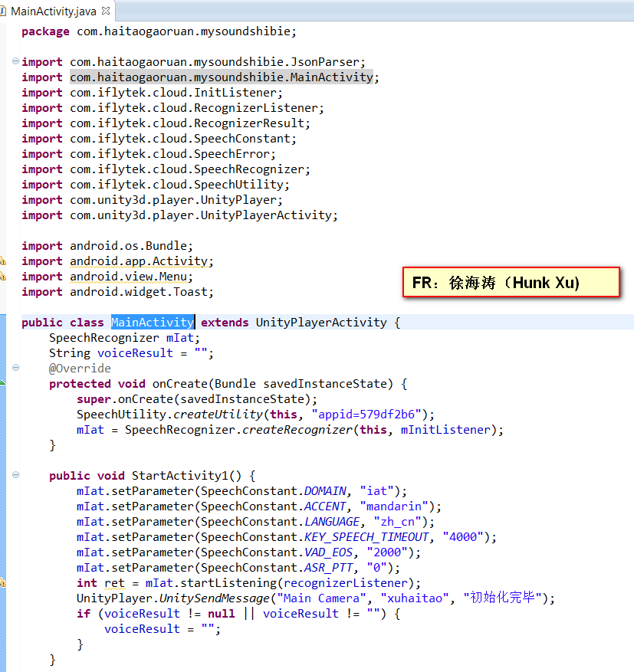Screen dimensions: 634x672
Task: Click the VAD_EOS "2000" setParameter line
Action: pos(248,552)
